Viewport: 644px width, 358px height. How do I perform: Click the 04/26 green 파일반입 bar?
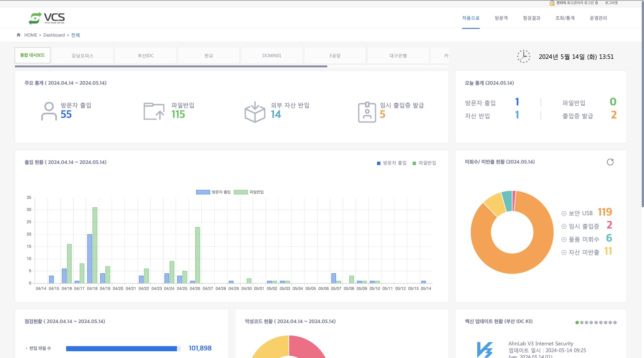pyautogui.click(x=197, y=255)
